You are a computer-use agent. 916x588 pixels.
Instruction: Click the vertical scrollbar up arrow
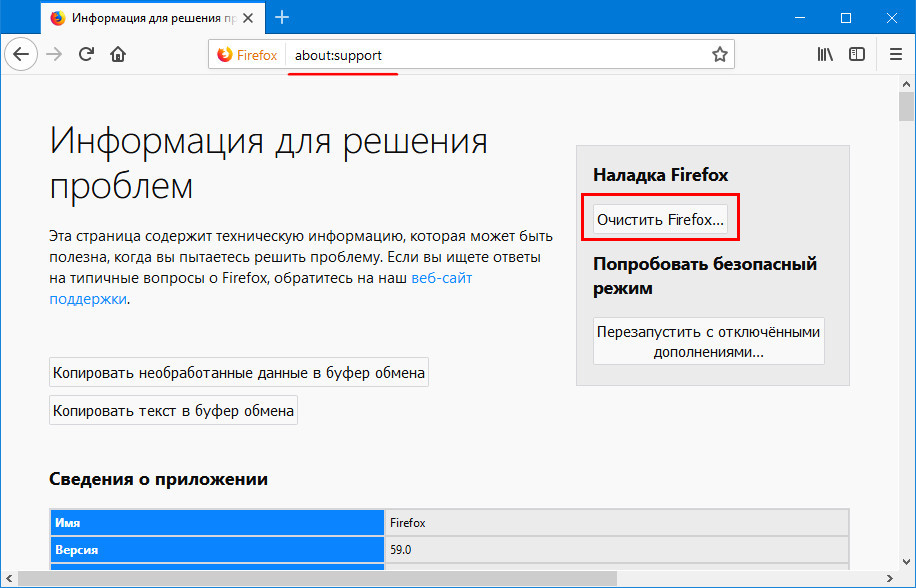pyautogui.click(x=906, y=83)
